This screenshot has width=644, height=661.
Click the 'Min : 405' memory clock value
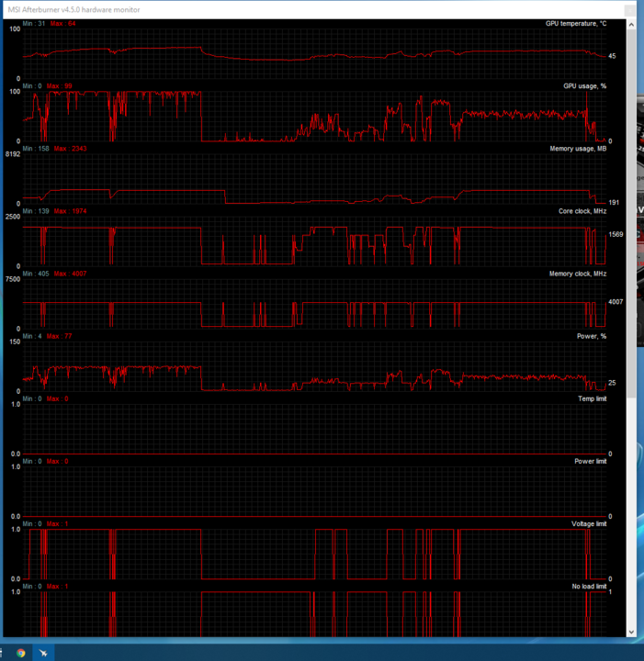(x=36, y=274)
